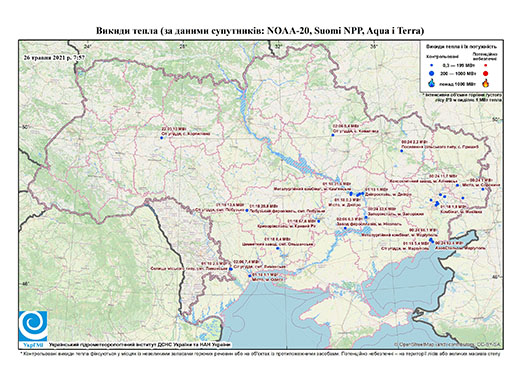
Task: Select the heat marker near Kryvyi Rih
Action: click(319, 221)
